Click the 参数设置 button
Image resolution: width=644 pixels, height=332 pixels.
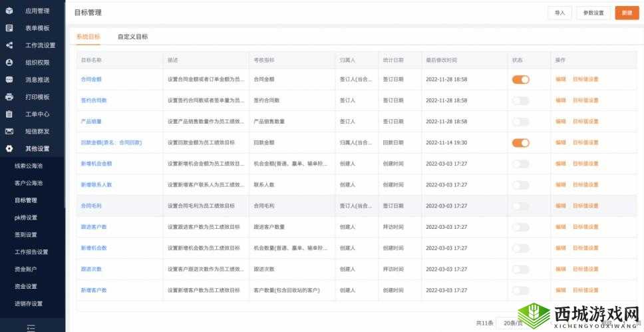(x=593, y=13)
